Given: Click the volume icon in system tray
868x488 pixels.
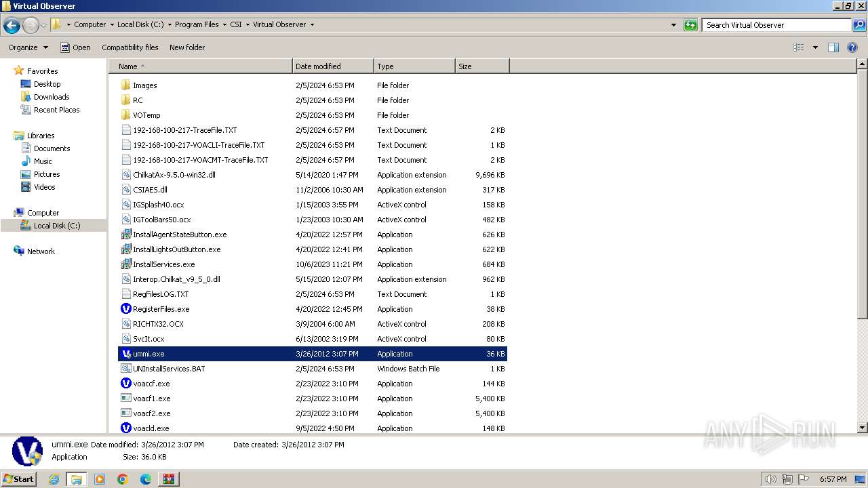Looking at the screenshot, I should 770,479.
